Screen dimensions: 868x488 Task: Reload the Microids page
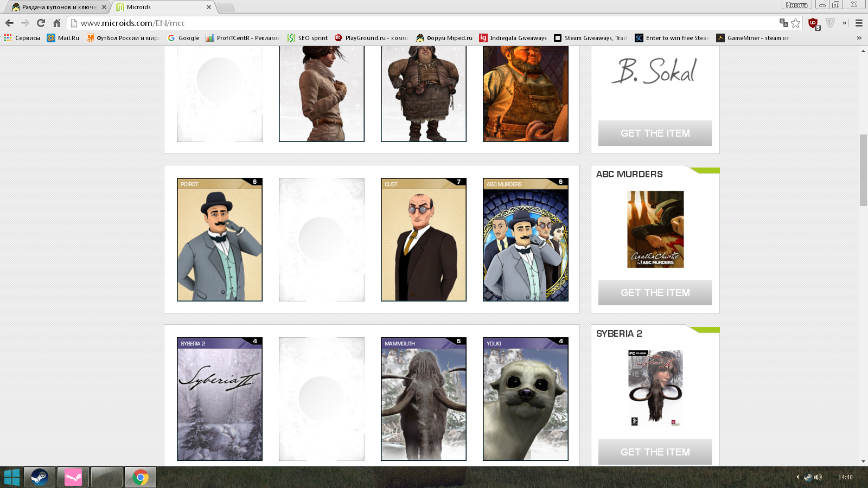41,23
